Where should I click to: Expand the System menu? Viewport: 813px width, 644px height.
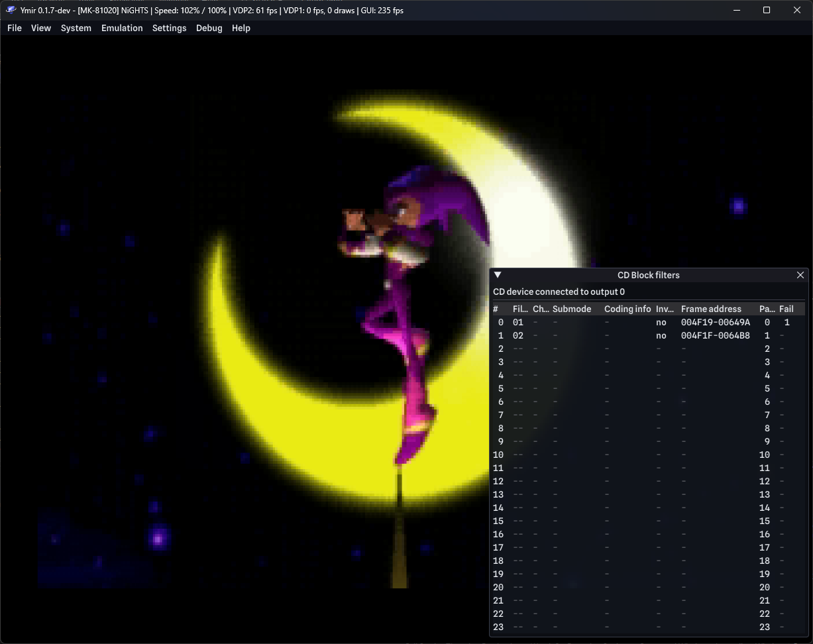(76, 28)
